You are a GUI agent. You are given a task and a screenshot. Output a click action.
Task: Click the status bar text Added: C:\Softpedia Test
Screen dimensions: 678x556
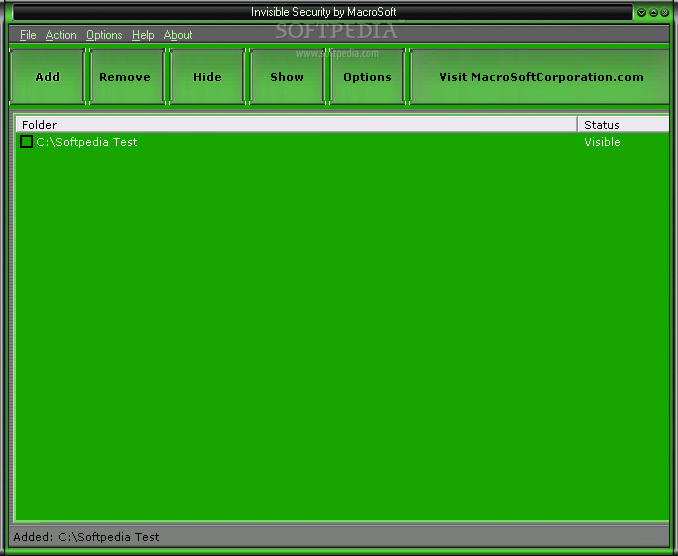[x=86, y=537]
